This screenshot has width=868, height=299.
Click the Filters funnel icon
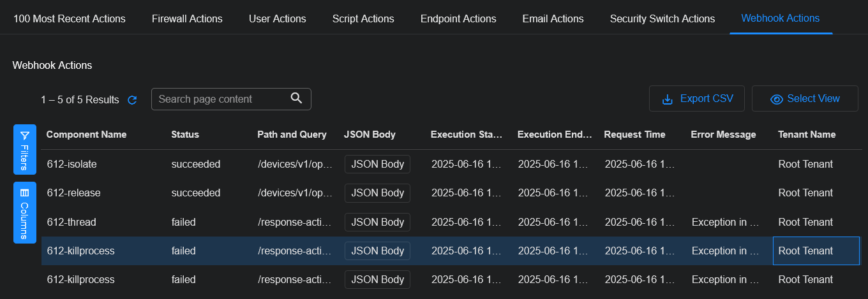click(x=25, y=135)
